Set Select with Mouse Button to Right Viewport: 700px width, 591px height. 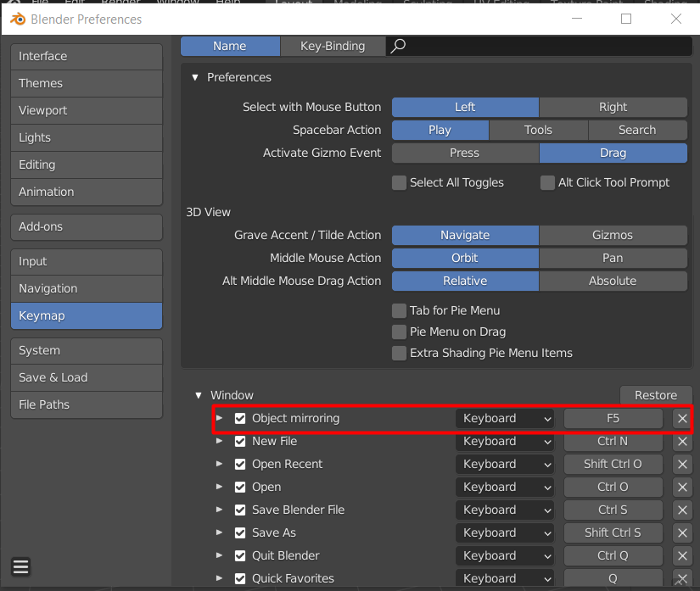tap(613, 107)
